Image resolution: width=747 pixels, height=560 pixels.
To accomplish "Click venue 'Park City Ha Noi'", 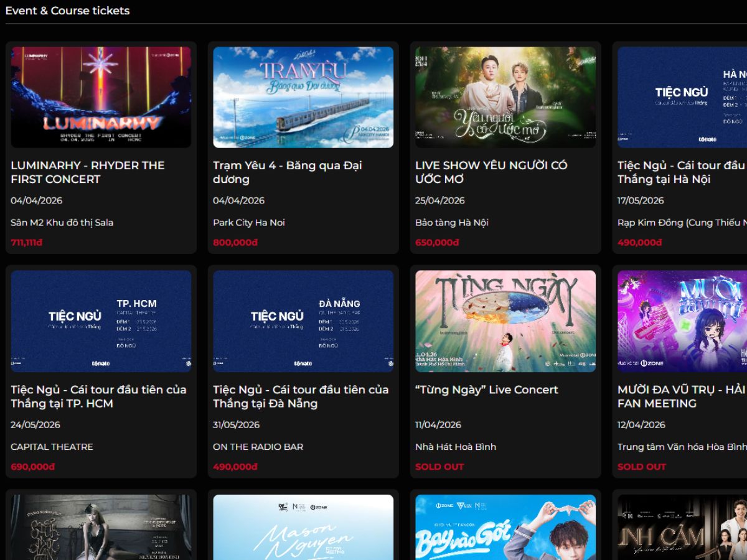I will click(249, 222).
